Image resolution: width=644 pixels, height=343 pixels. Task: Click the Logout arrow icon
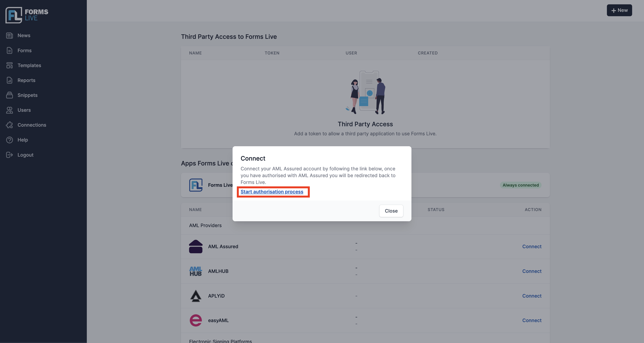(9, 155)
